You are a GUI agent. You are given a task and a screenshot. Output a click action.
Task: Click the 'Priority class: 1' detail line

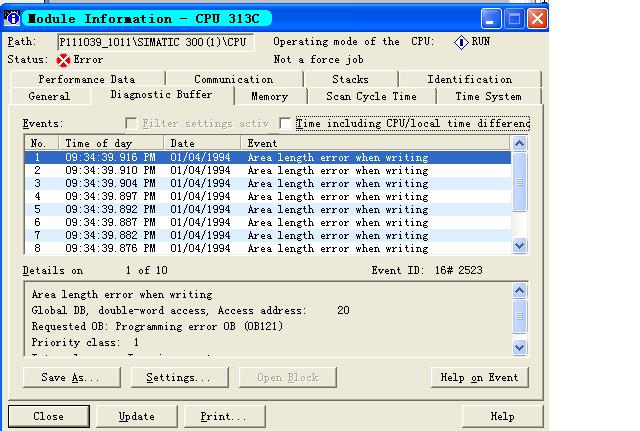tap(85, 342)
